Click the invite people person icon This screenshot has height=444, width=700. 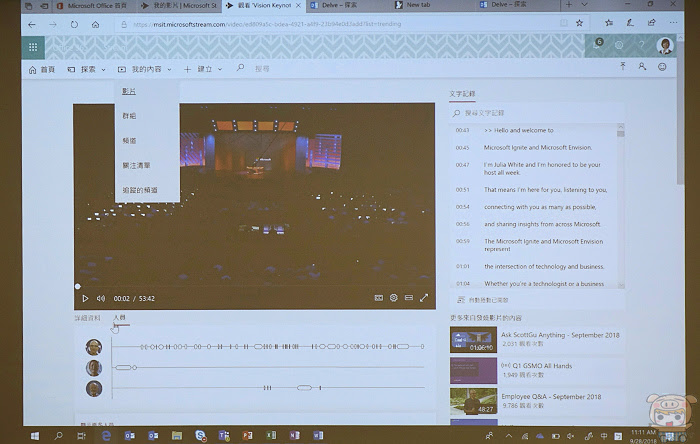click(642, 66)
